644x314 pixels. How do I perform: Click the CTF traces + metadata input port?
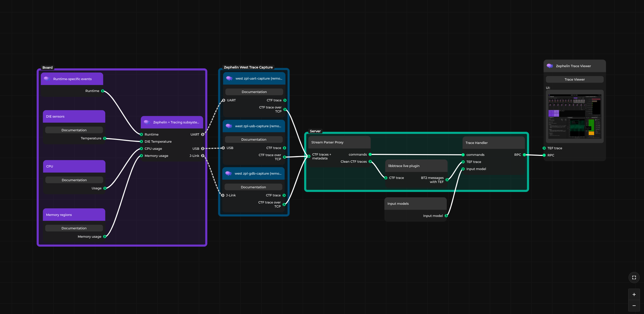point(309,156)
